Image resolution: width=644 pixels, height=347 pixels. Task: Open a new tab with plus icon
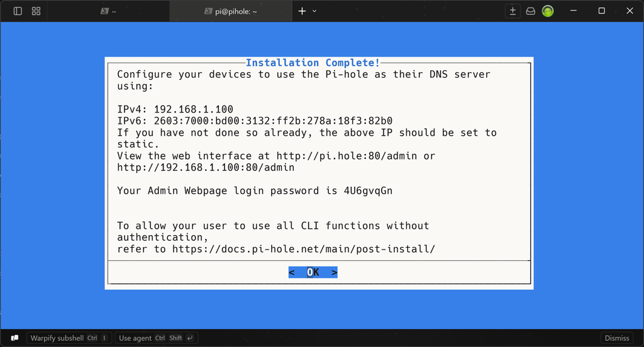302,11
